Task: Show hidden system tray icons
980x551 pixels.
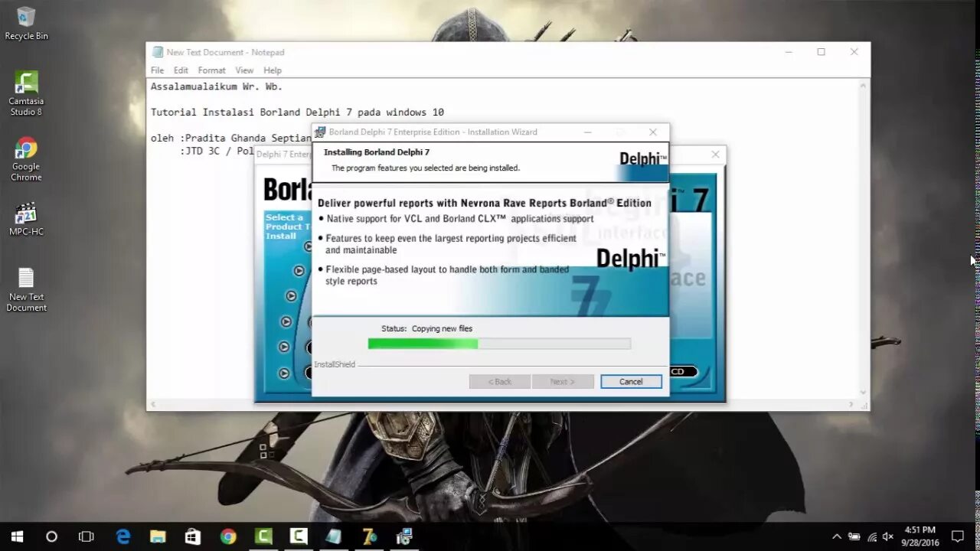Action: click(837, 536)
